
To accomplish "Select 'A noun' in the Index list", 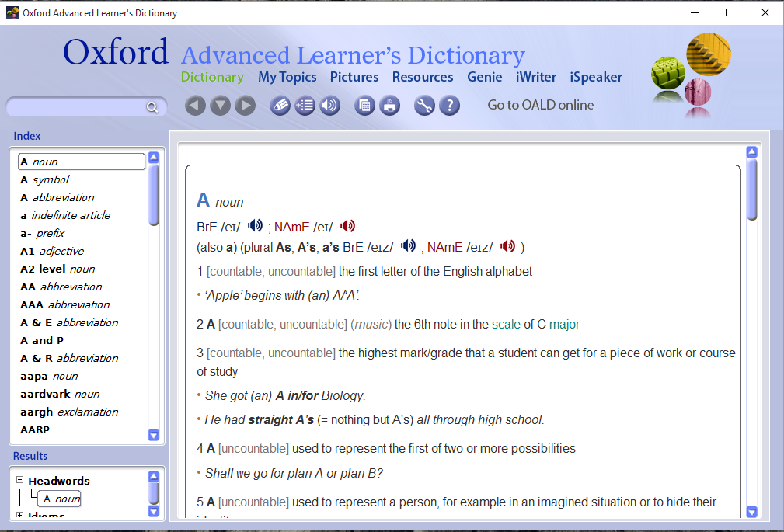I will 82,162.
